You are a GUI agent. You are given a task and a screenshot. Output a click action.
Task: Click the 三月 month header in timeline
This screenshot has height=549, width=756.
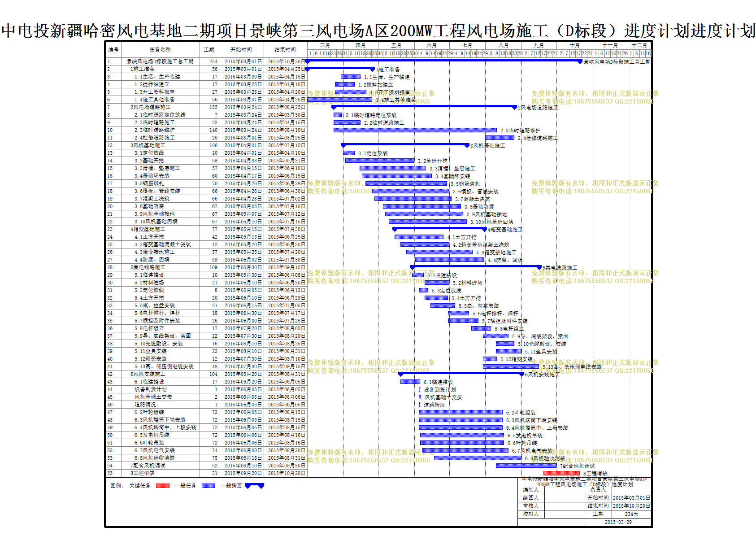(x=325, y=45)
